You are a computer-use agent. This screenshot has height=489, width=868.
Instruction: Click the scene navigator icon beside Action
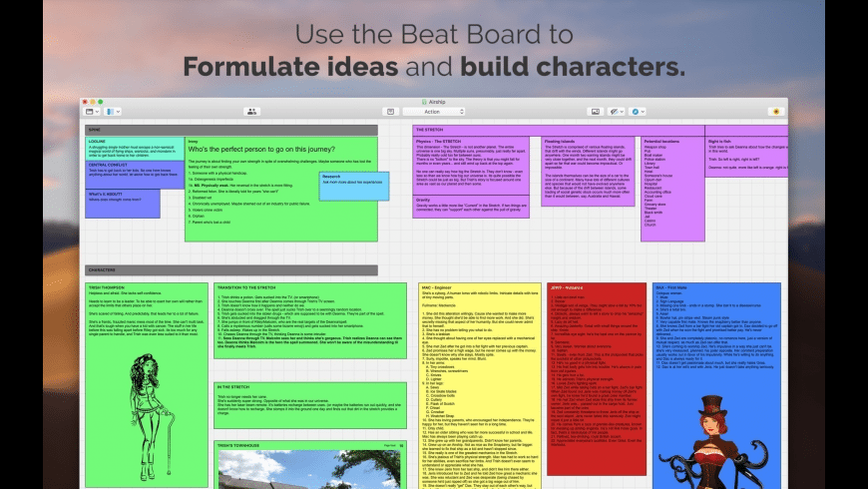(x=390, y=112)
